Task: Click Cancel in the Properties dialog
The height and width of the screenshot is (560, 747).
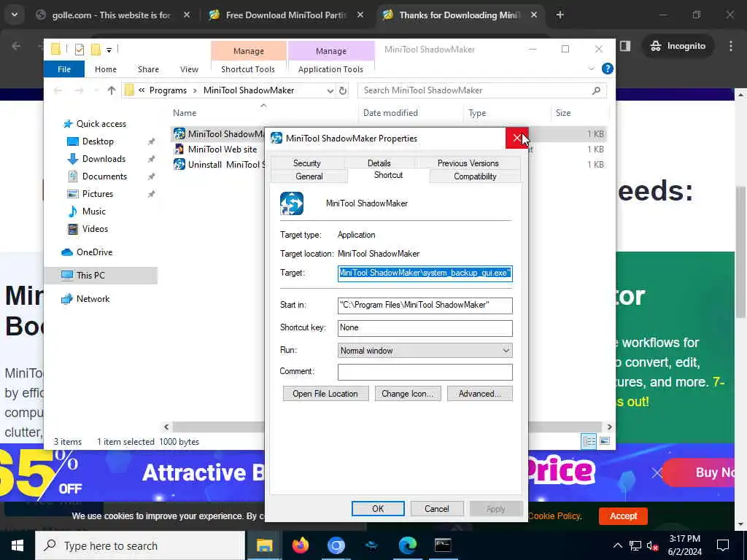Action: tap(436, 508)
